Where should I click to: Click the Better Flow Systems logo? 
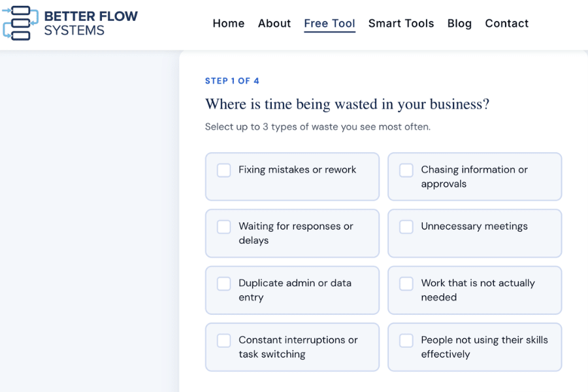[x=70, y=23]
